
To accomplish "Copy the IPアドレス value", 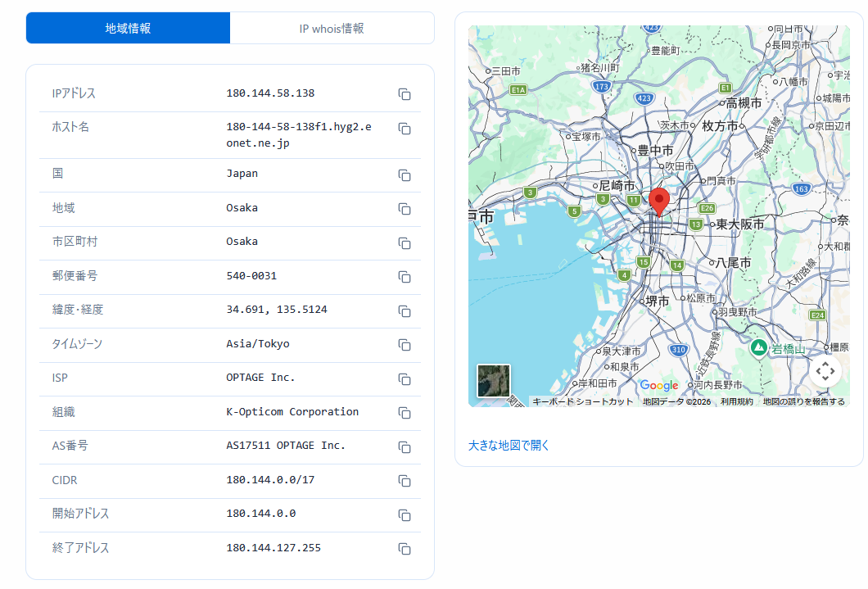I will (x=405, y=94).
